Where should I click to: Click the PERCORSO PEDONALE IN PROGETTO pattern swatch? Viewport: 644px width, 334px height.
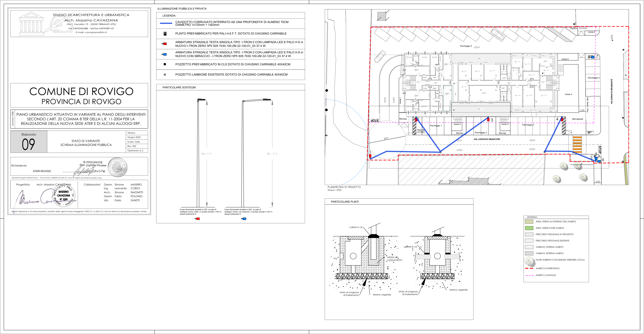[x=529, y=234]
